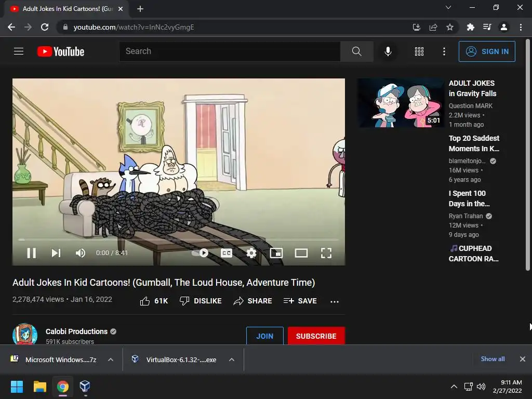
Task: Activate the miniplayer
Action: tap(276, 253)
